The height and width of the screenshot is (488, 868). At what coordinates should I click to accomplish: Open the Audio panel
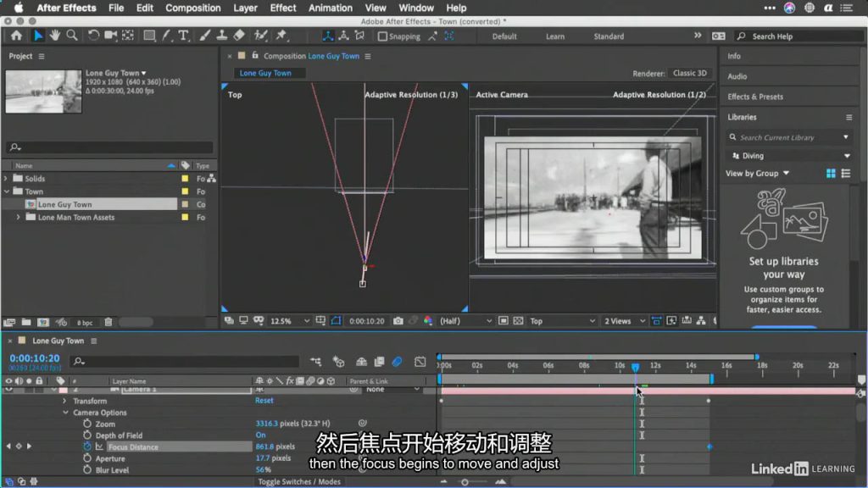click(737, 76)
